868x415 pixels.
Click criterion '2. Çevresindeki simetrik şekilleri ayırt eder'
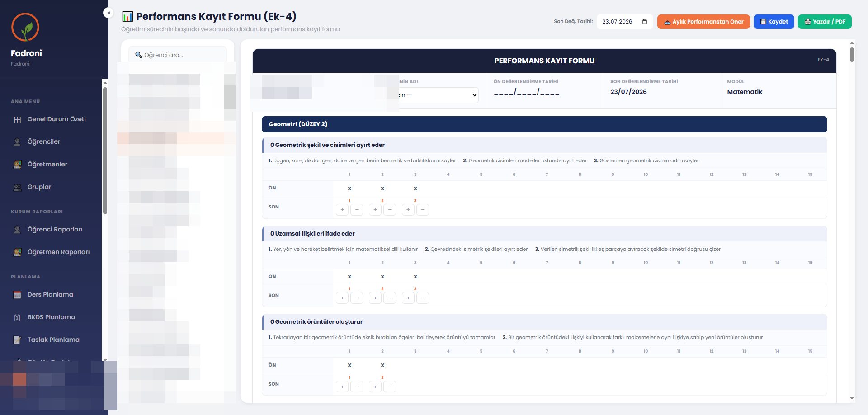click(x=476, y=249)
